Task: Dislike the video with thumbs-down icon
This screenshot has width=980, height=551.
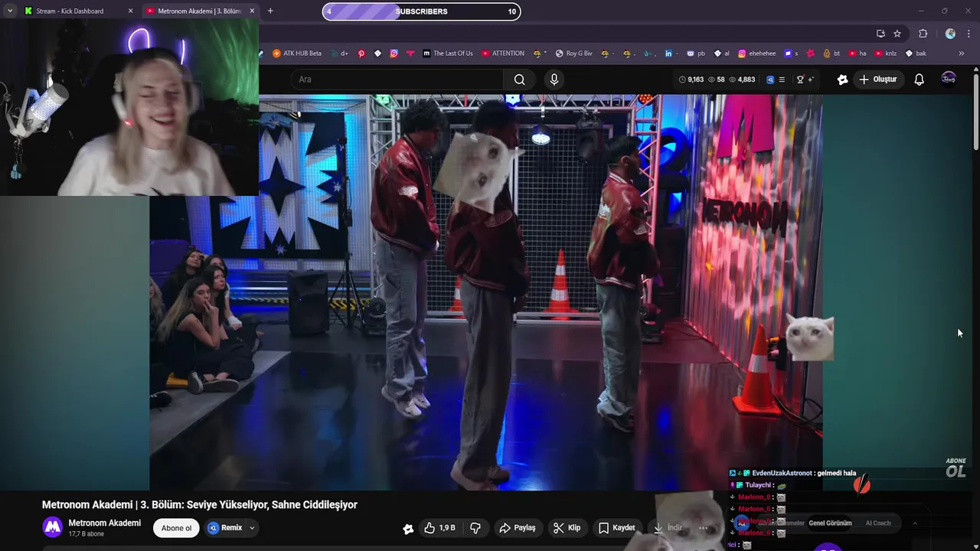Action: 475,528
